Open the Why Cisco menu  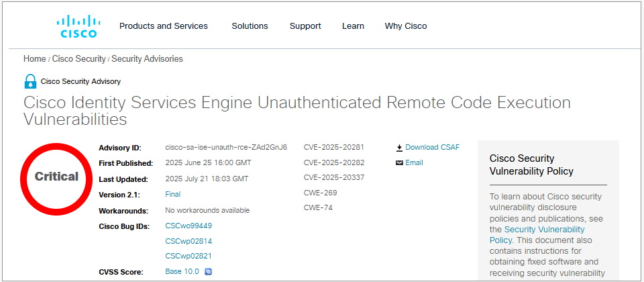tap(406, 26)
